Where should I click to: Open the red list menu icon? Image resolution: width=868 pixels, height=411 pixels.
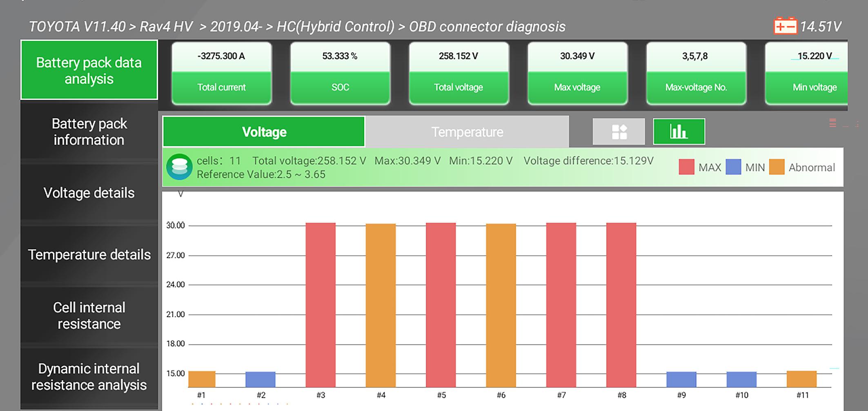(x=833, y=123)
